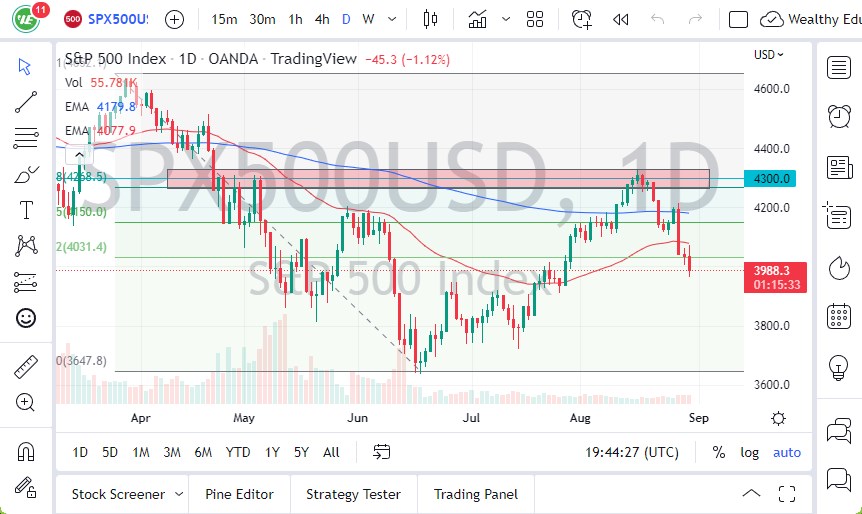Open the USD currency dropdown
This screenshot has width=862, height=514.
(768, 55)
